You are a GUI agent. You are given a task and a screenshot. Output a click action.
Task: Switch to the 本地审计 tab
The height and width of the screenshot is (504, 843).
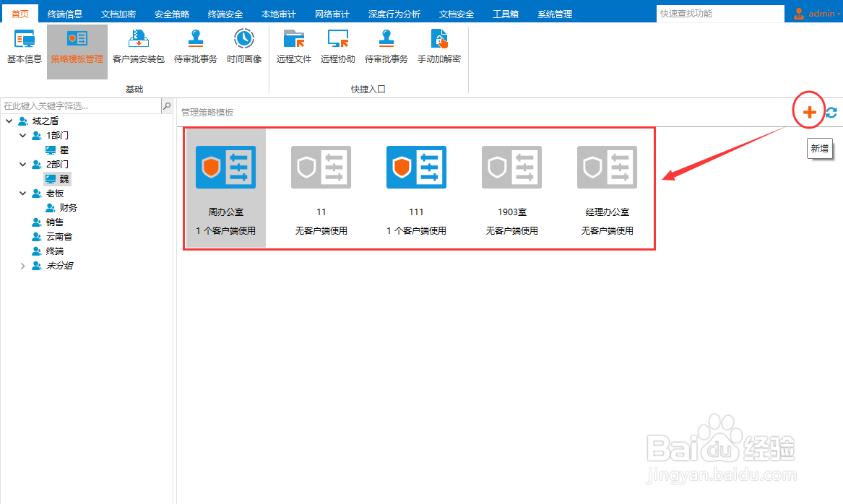pyautogui.click(x=279, y=14)
